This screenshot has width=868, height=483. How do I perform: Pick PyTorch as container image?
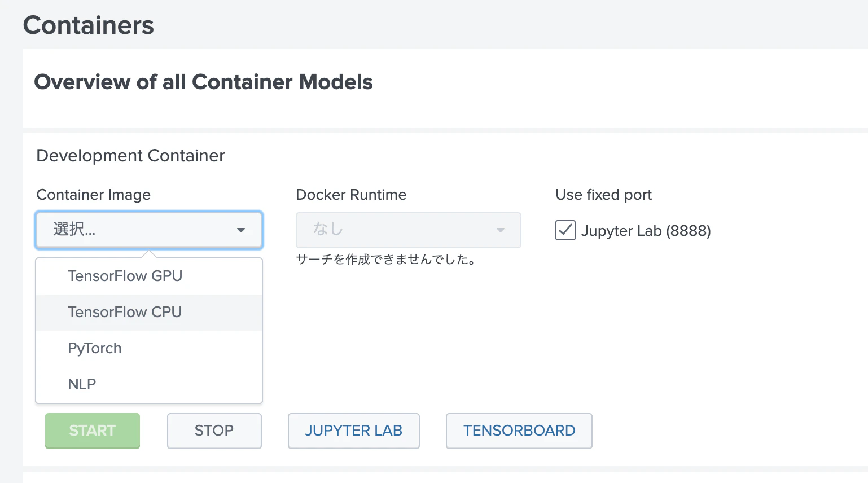[x=149, y=348]
